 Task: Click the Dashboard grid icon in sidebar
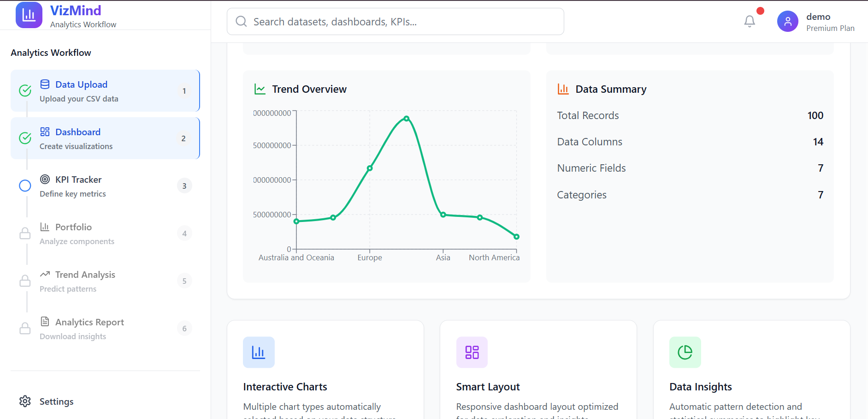(x=45, y=132)
